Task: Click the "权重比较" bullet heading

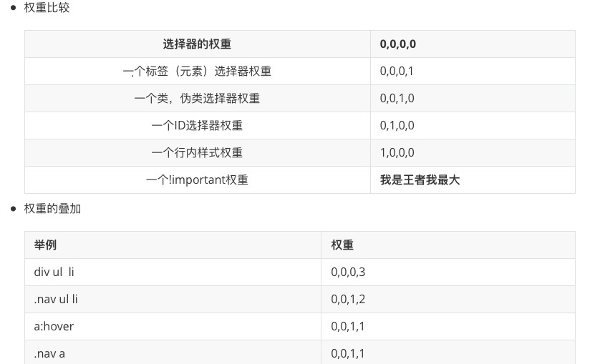Action: [x=47, y=9]
